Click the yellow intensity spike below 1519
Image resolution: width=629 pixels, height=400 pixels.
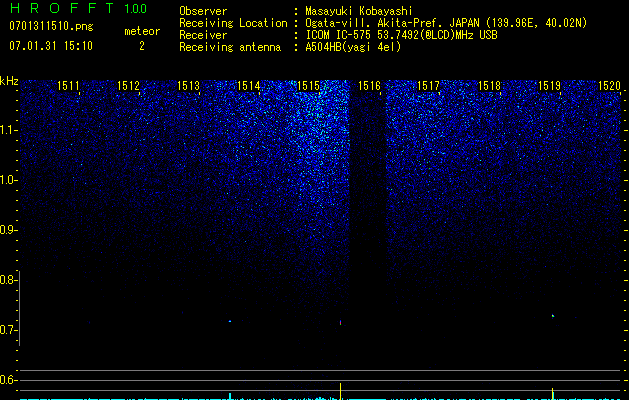[552, 394]
